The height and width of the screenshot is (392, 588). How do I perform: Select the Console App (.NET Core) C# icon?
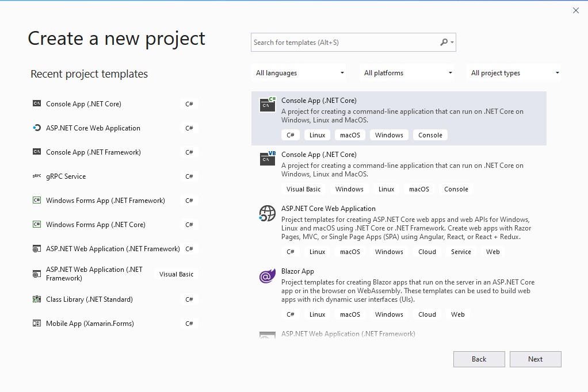click(267, 105)
